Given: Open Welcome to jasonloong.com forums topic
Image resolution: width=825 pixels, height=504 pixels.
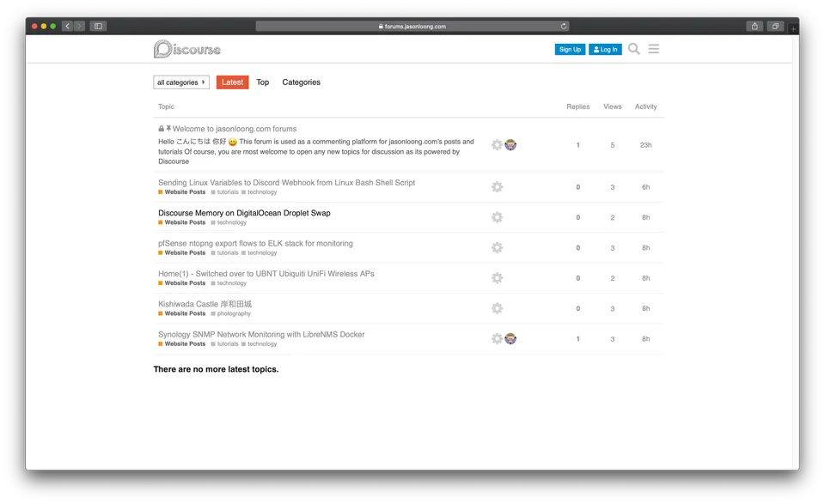Looking at the screenshot, I should tap(234, 129).
